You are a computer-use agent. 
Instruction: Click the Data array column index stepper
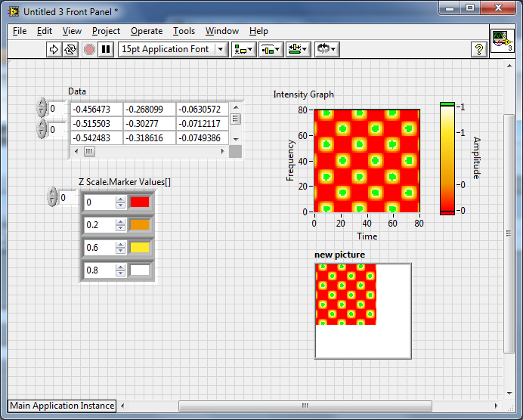tap(42, 128)
